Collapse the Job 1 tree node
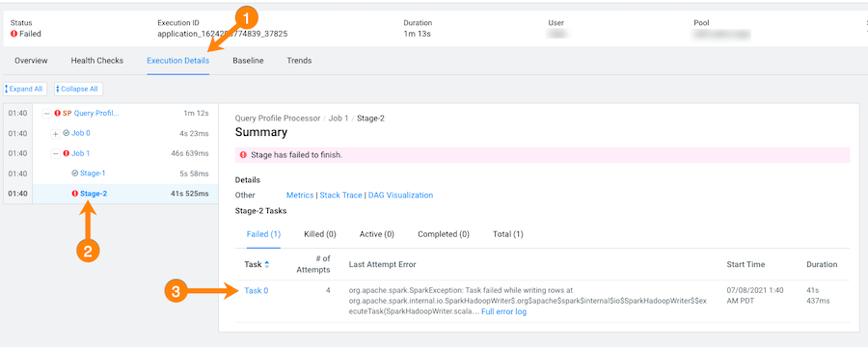 point(55,153)
